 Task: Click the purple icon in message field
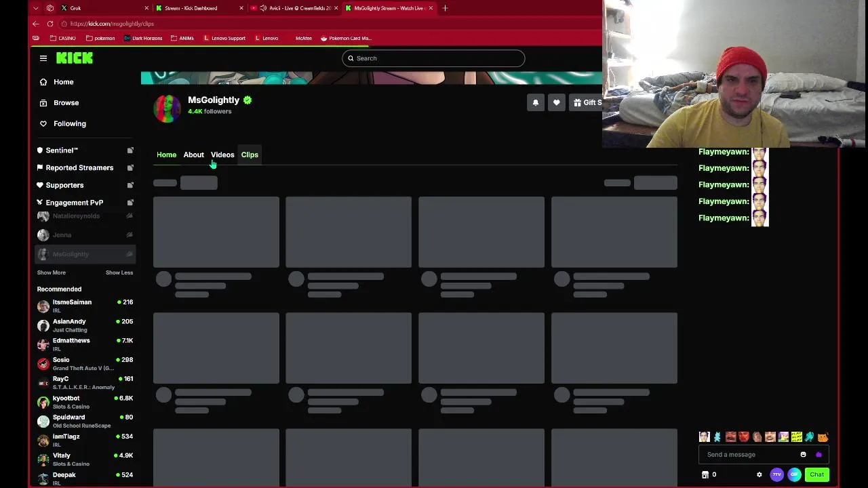[818, 455]
